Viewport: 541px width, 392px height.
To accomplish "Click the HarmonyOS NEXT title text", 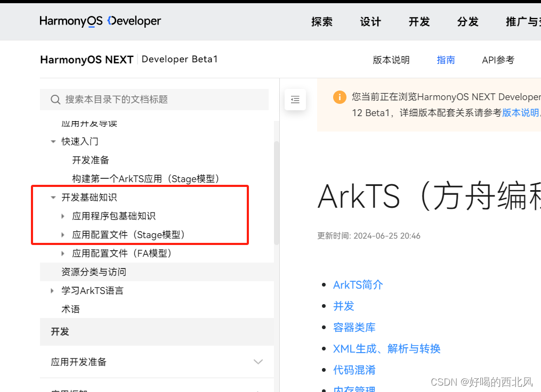I will 86,60.
